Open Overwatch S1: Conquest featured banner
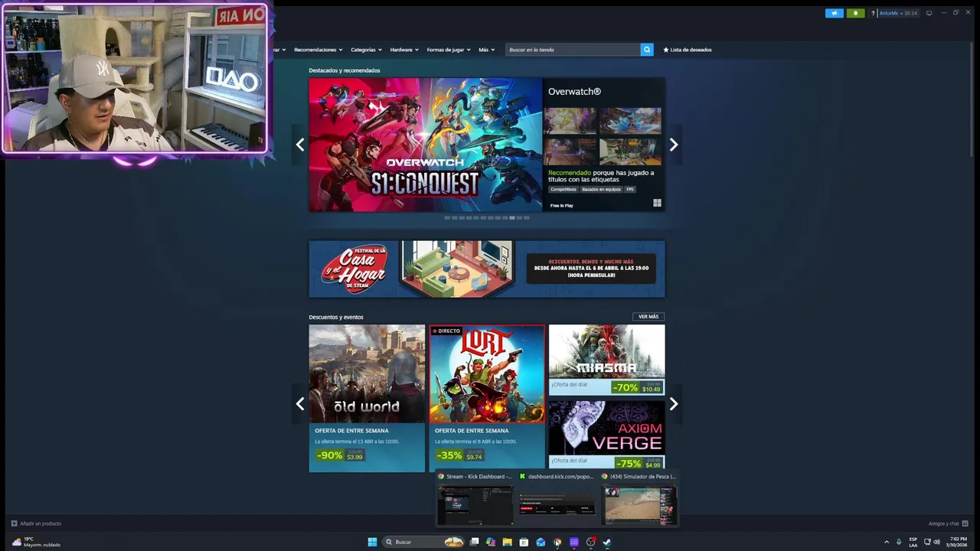The width and height of the screenshot is (980, 551). click(x=426, y=145)
